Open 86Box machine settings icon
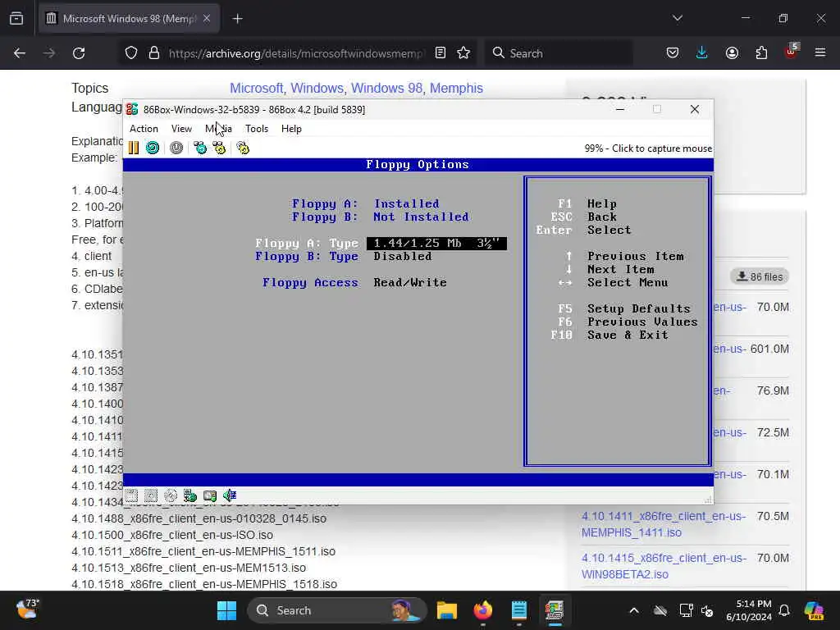 coord(243,148)
